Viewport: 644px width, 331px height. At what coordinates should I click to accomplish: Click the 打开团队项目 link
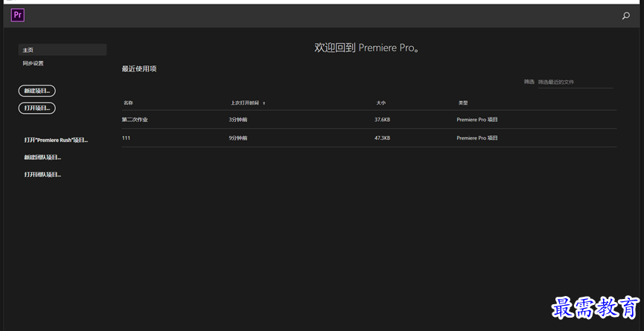pos(42,174)
